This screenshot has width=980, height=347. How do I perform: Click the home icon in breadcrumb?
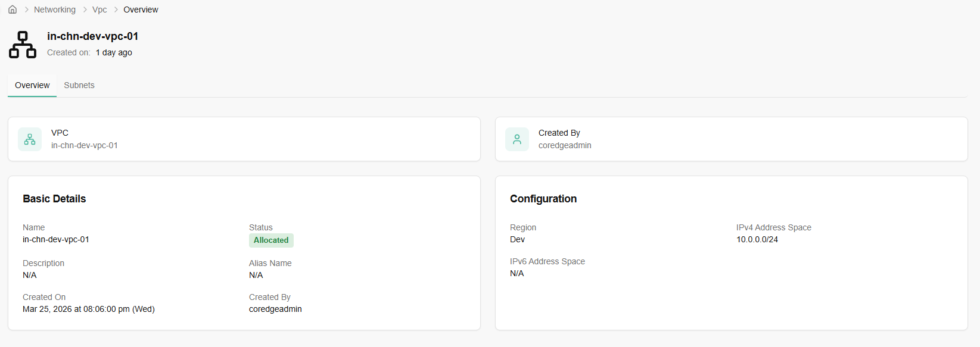coord(13,10)
